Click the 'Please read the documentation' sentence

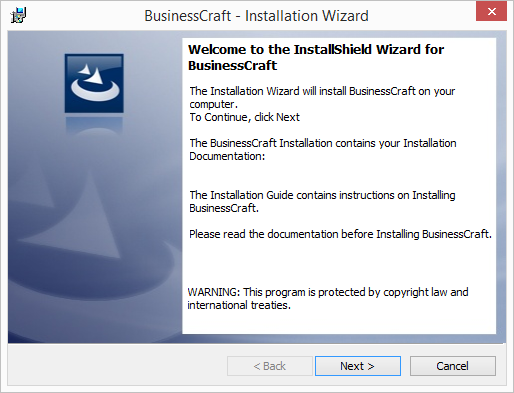pos(340,234)
